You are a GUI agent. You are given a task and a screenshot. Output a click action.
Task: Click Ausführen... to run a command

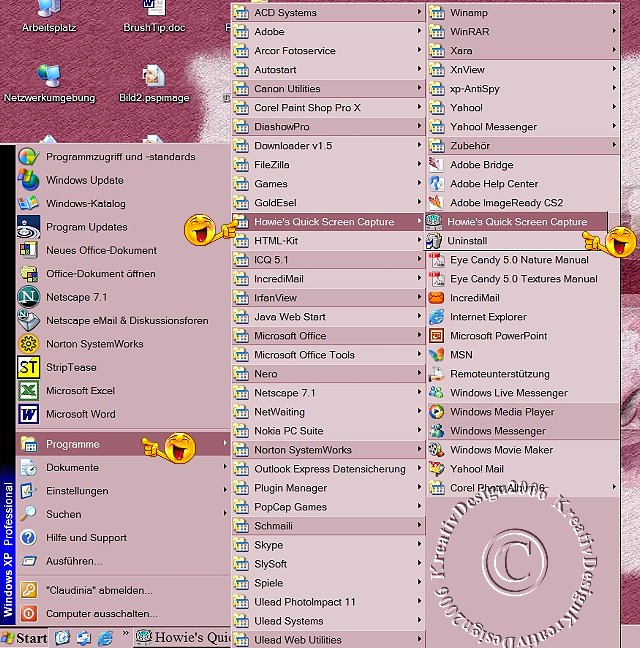[123, 561]
